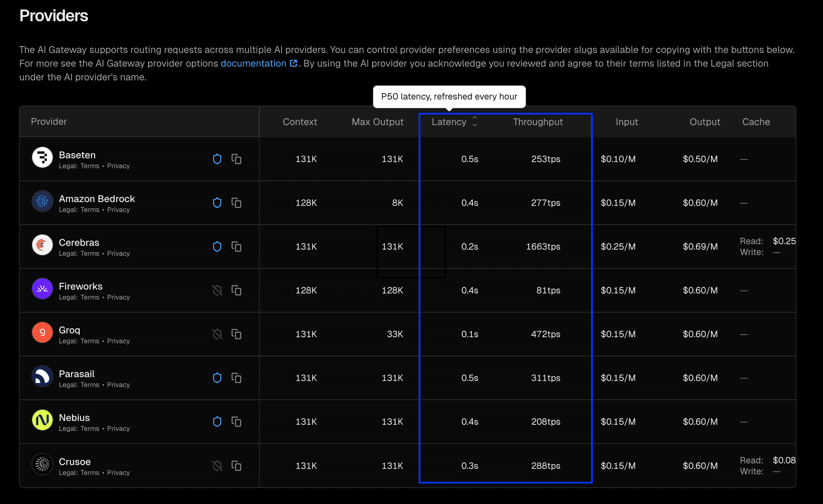Click the Nebius provider logo
The image size is (823, 504).
42,420
